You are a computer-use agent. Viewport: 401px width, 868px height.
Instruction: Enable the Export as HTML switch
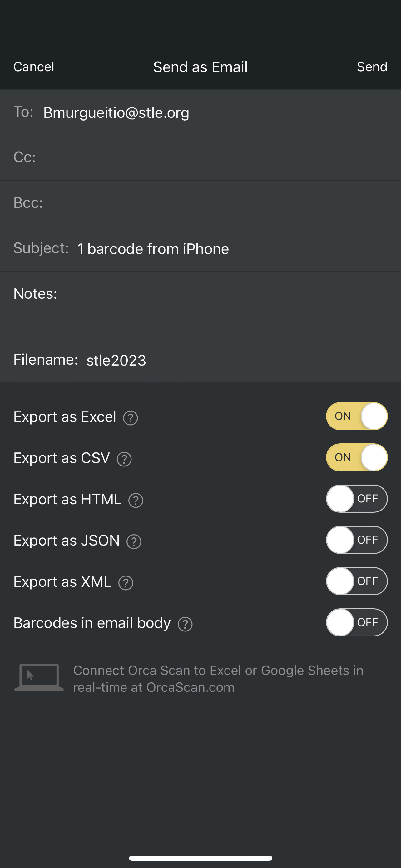coord(357,499)
